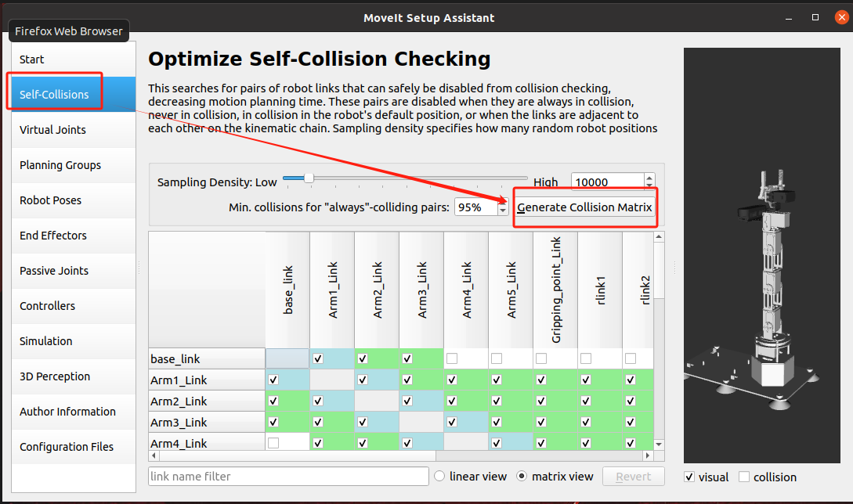The image size is (853, 504).
Task: Click the link name filter field
Action: (x=288, y=477)
